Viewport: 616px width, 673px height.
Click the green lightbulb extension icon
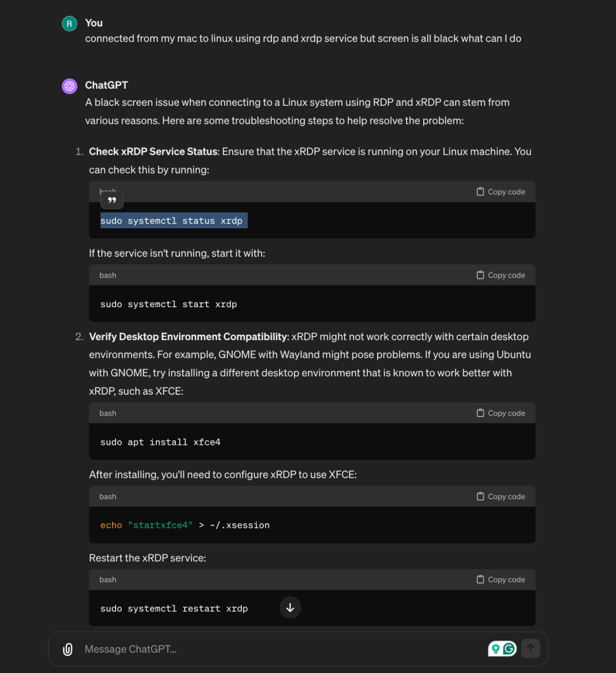click(x=496, y=649)
